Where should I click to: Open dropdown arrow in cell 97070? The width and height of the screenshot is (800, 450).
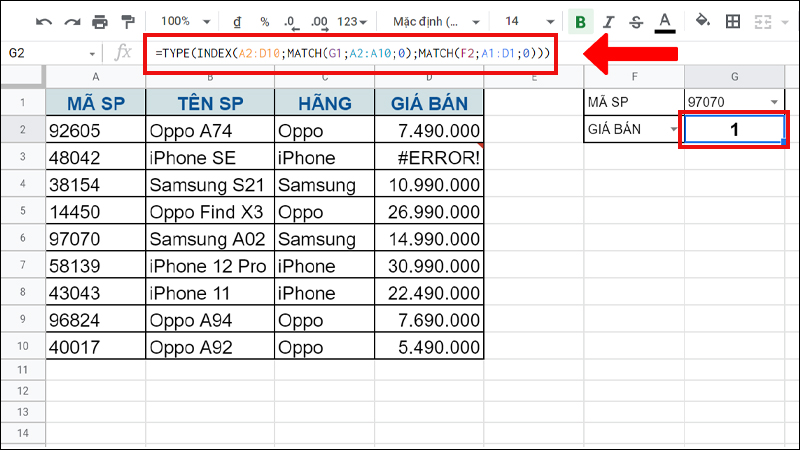[x=774, y=102]
